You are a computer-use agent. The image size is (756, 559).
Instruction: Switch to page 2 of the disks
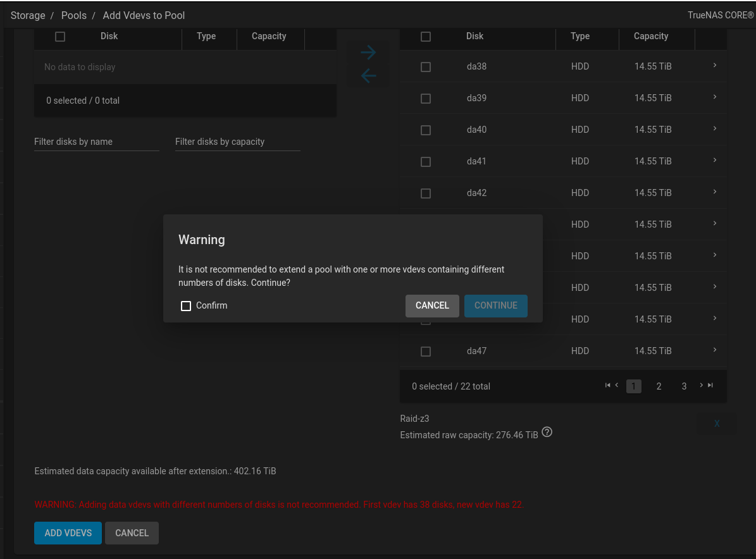659,386
